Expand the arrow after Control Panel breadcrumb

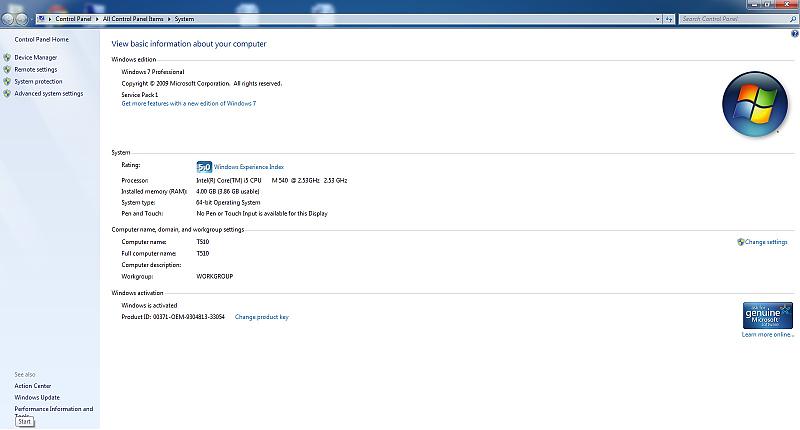pyautogui.click(x=98, y=19)
